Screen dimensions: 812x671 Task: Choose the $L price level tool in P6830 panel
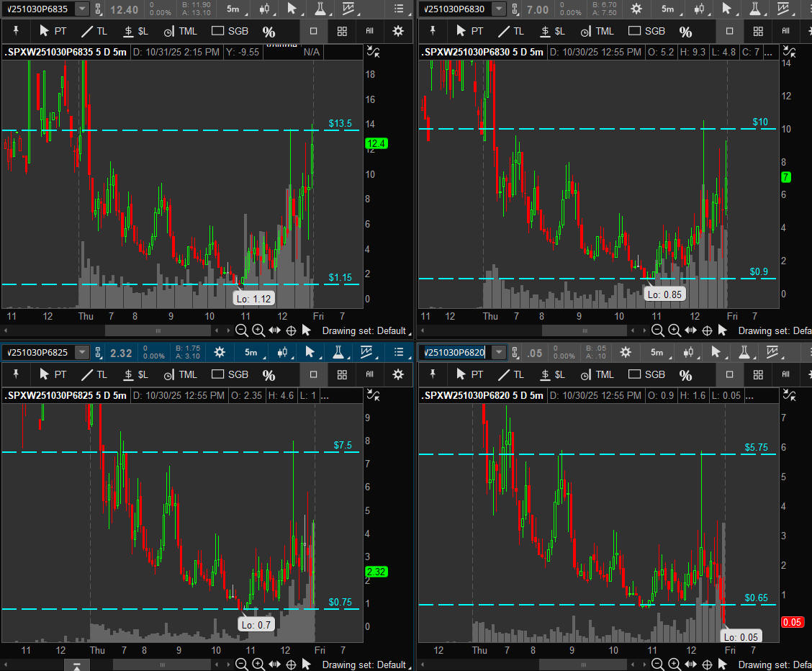point(552,32)
